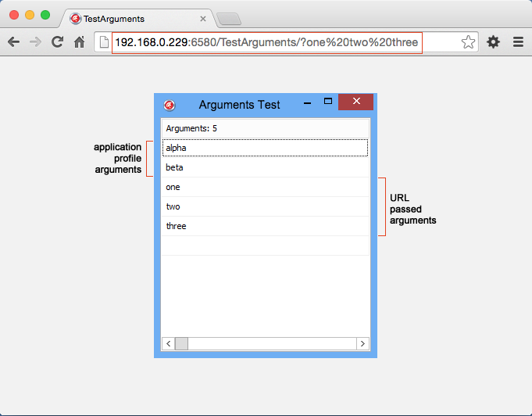This screenshot has width=532, height=416.
Task: Open a new browser tab
Action: (228, 19)
